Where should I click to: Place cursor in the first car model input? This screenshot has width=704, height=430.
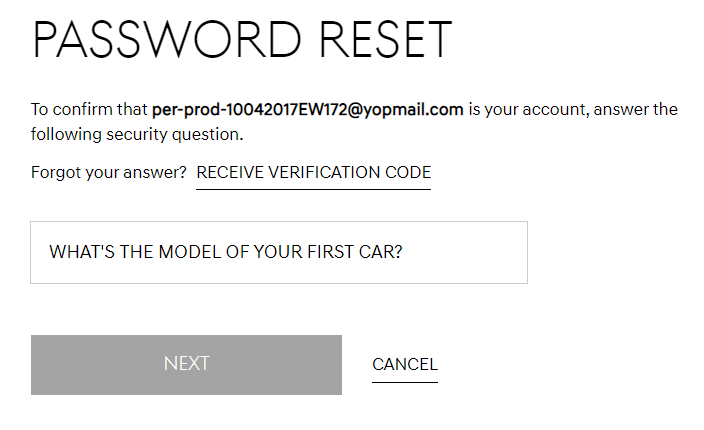coord(278,252)
